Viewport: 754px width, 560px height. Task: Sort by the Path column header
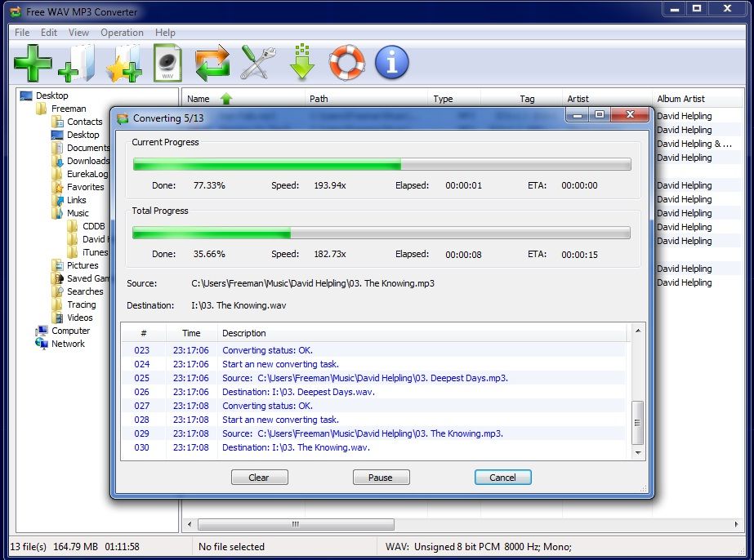(x=367, y=99)
